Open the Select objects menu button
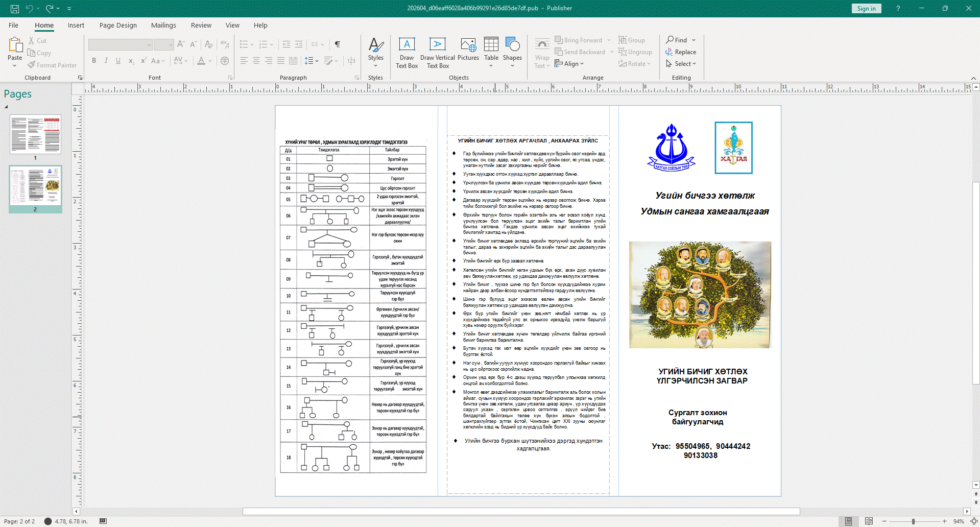Image resolution: width=980 pixels, height=527 pixels. coord(681,64)
